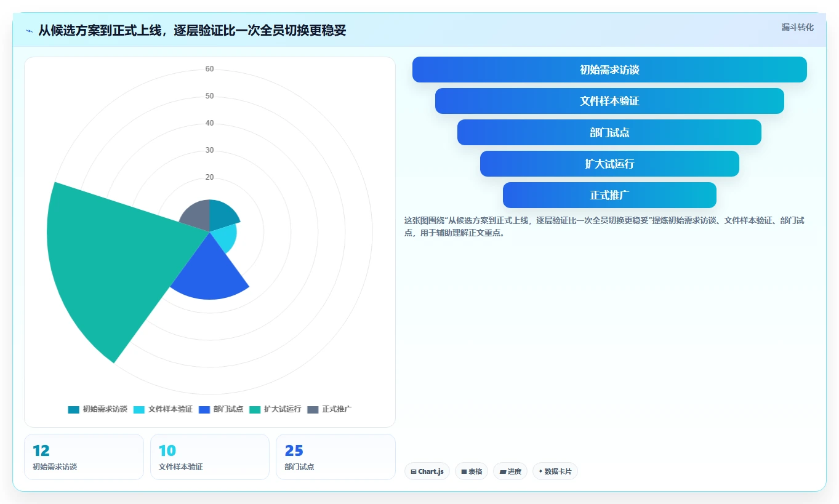Screen dimensions: 839x504
Task: Click the dark teal 初始需求访谈 chart segment
Action: point(222,215)
